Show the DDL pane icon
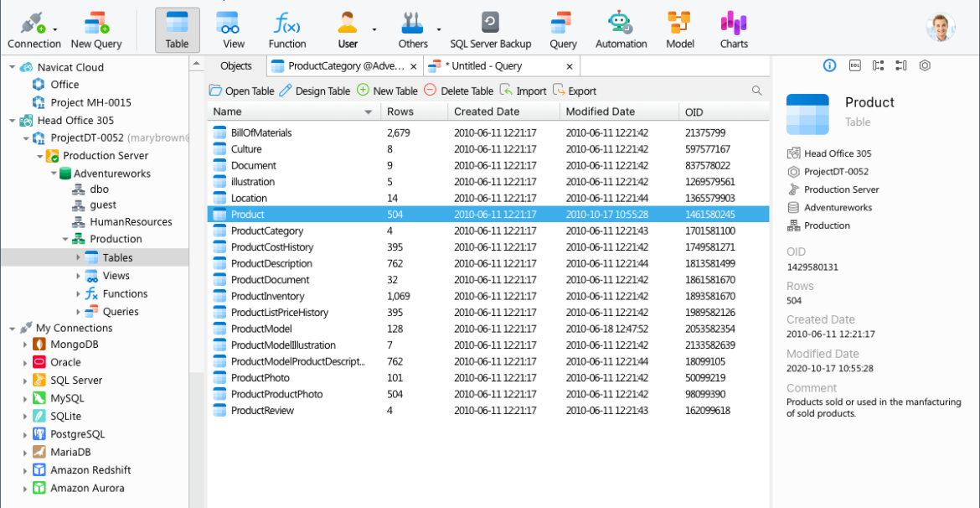Screen dimensions: 980x508 [854, 65]
